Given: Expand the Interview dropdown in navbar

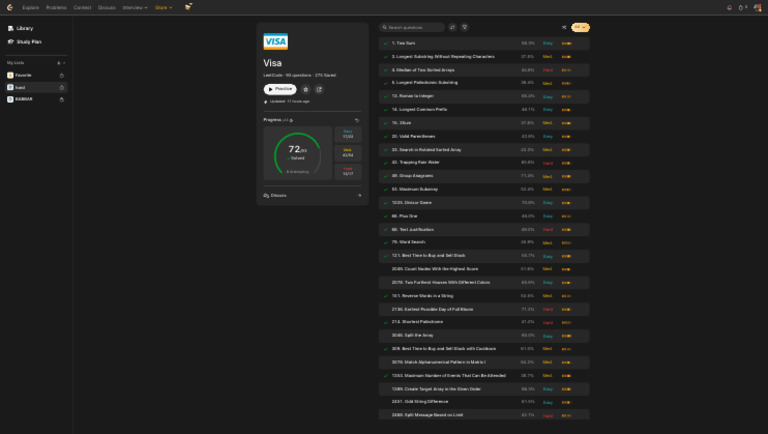Looking at the screenshot, I should pyautogui.click(x=135, y=7).
